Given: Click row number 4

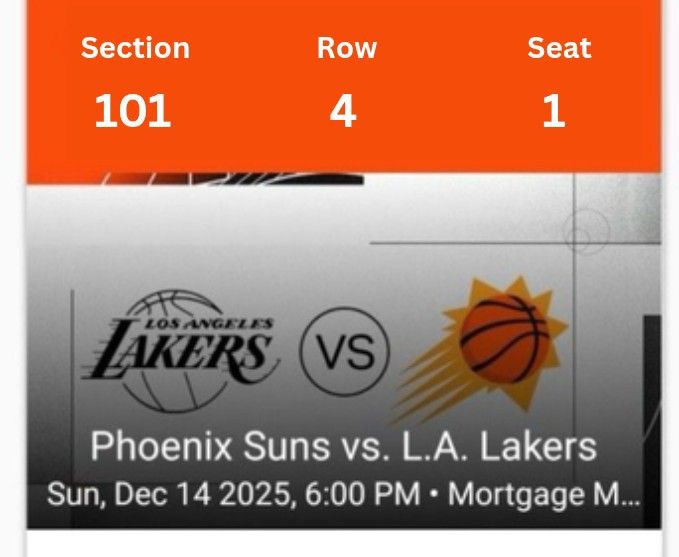Looking at the screenshot, I should click(343, 111).
